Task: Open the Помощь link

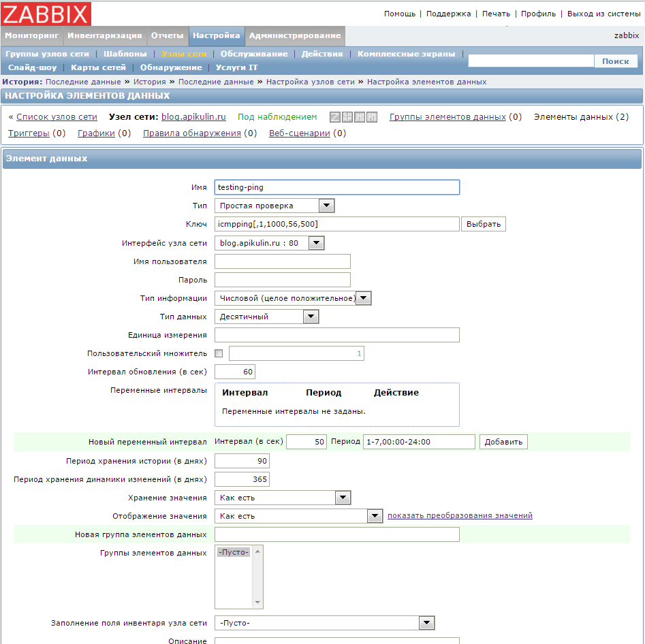Action: 400,14
